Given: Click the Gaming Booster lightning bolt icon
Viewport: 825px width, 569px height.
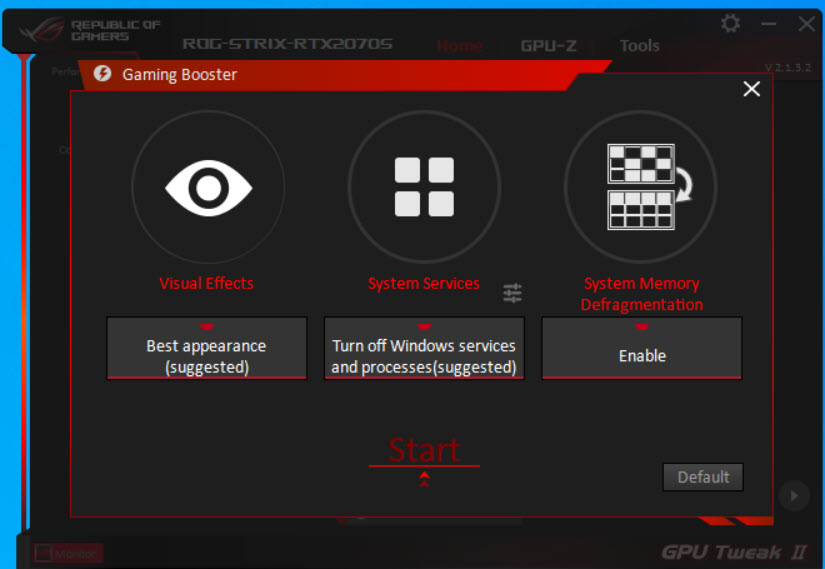Looking at the screenshot, I should (103, 73).
